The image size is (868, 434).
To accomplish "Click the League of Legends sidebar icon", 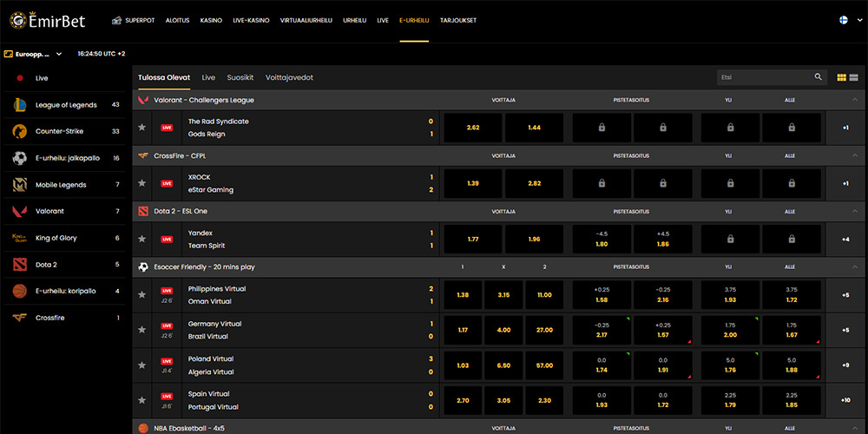I will click(x=19, y=105).
